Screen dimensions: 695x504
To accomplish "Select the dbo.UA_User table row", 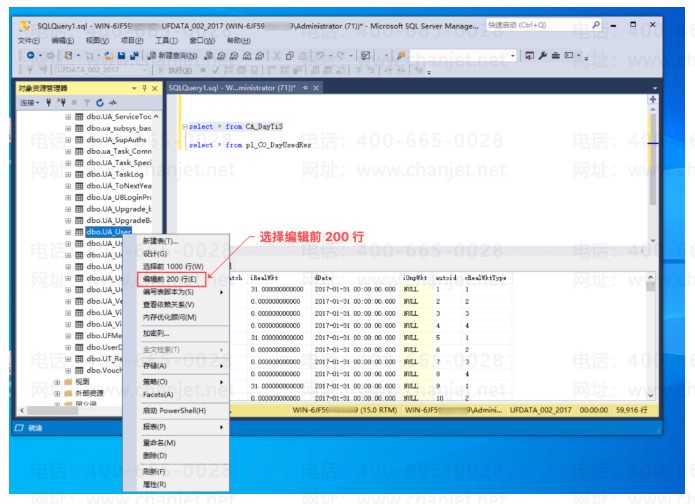I will [109, 232].
